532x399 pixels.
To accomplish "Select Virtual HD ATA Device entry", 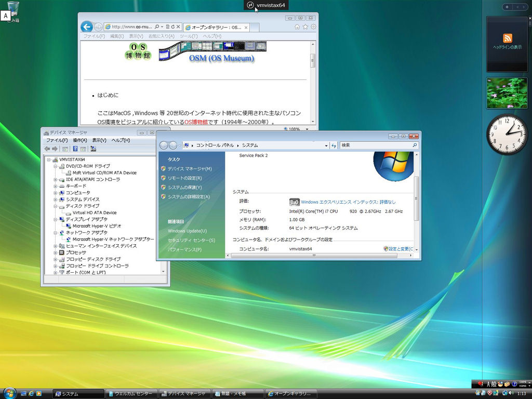I will (95, 212).
